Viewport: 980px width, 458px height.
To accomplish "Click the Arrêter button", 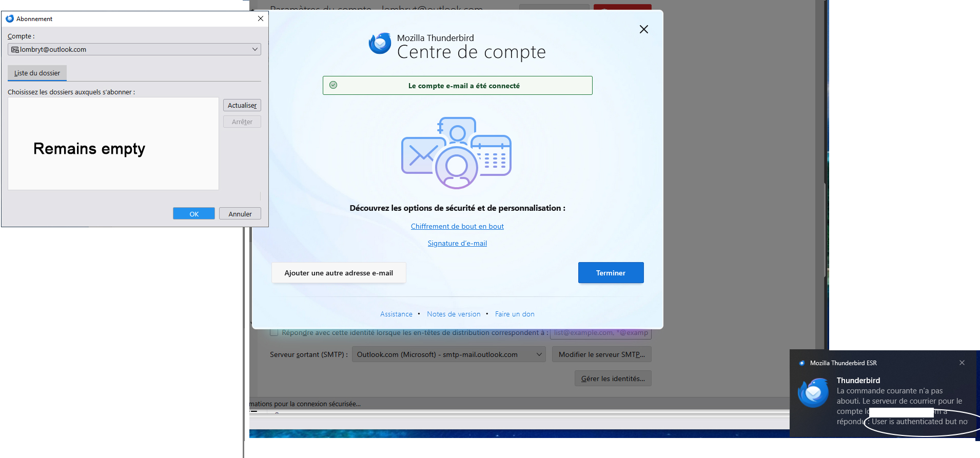I will point(242,122).
